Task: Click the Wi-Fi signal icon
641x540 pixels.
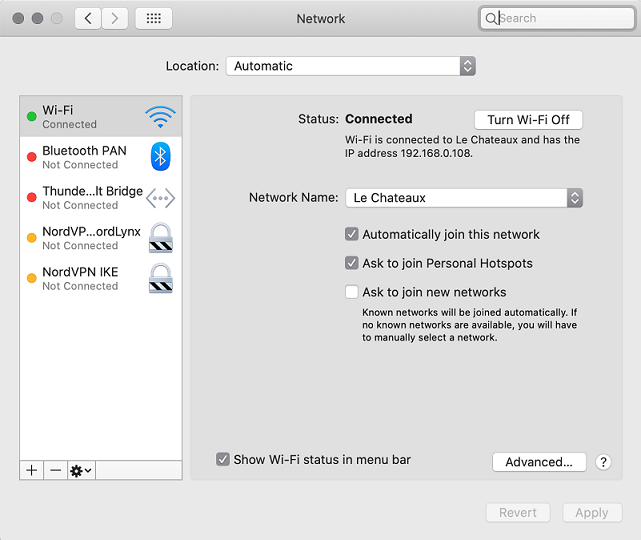Action: coord(160,117)
